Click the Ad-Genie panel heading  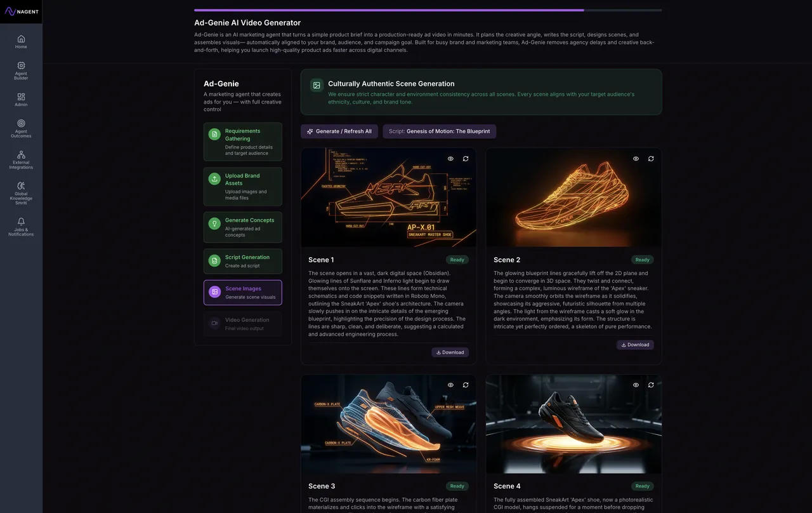[x=221, y=84]
